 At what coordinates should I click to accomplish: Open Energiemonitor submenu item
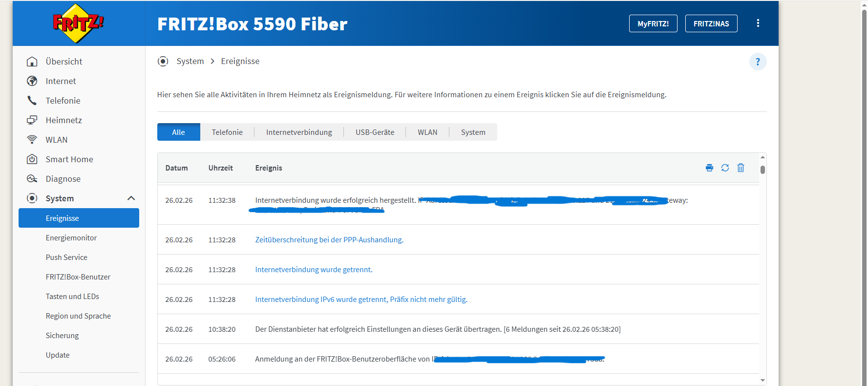coord(71,238)
